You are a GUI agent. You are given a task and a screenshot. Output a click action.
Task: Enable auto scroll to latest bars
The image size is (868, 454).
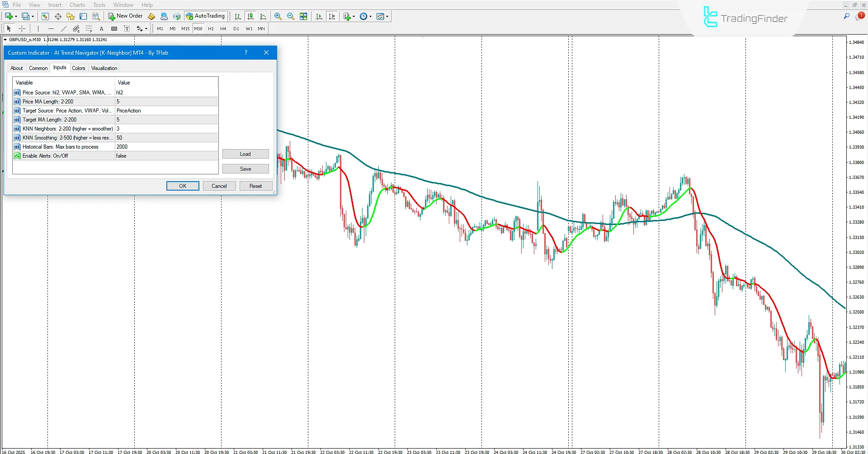click(318, 16)
